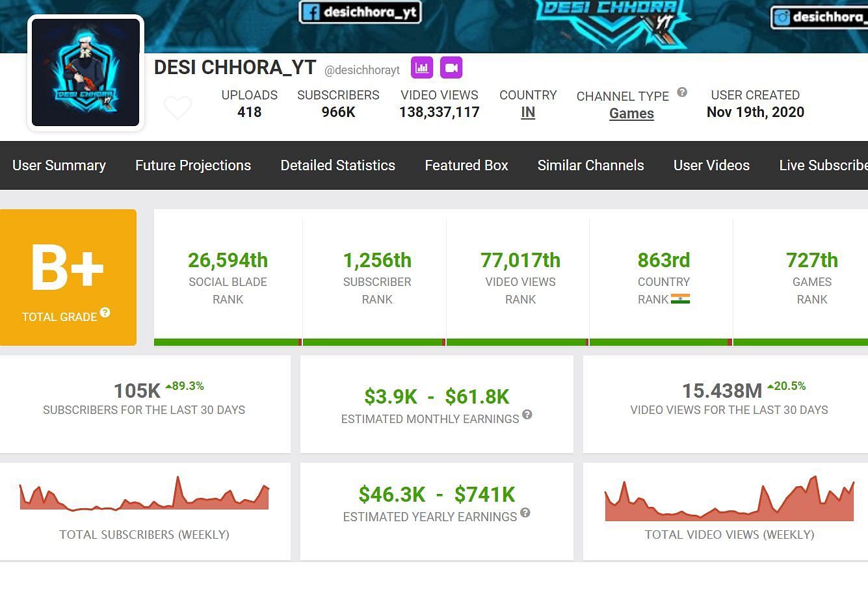Screen dimensions: 868x594
Task: Open the Estimated Yearly Earnings help icon
Action: pyautogui.click(x=525, y=513)
